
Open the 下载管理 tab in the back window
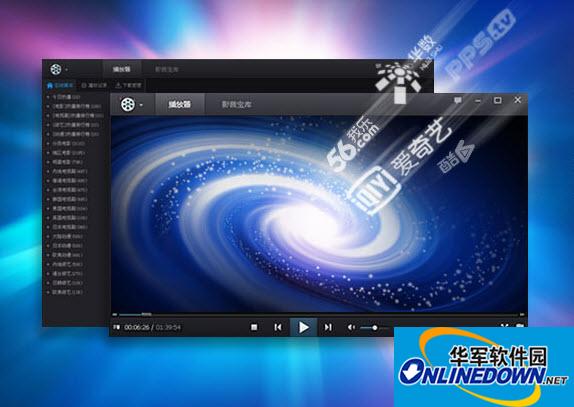tap(128, 85)
